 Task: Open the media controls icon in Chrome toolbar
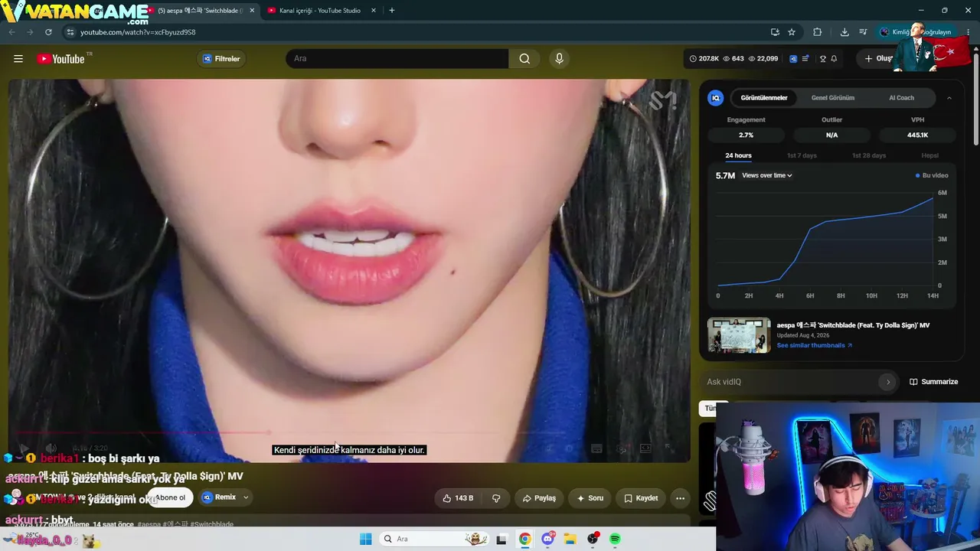863,32
